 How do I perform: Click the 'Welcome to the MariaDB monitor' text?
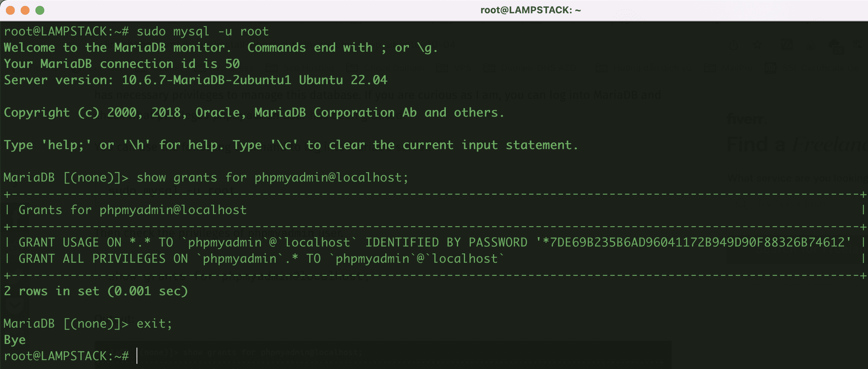click(117, 48)
